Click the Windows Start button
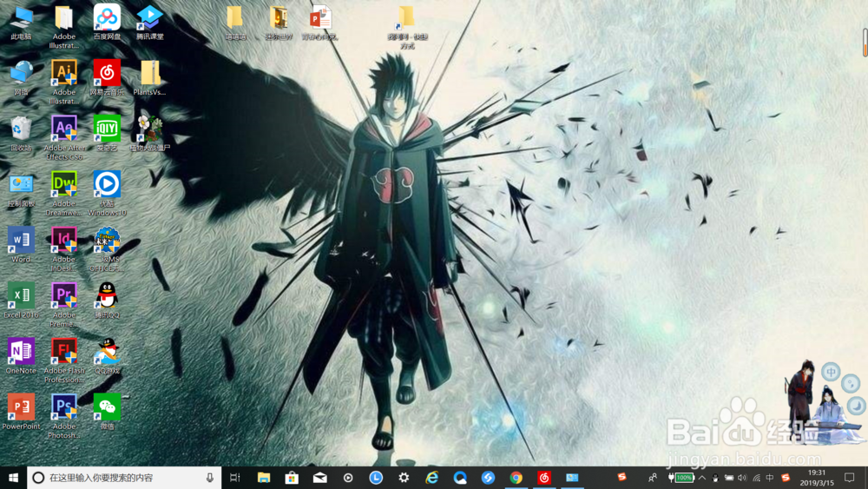 tap(13, 478)
